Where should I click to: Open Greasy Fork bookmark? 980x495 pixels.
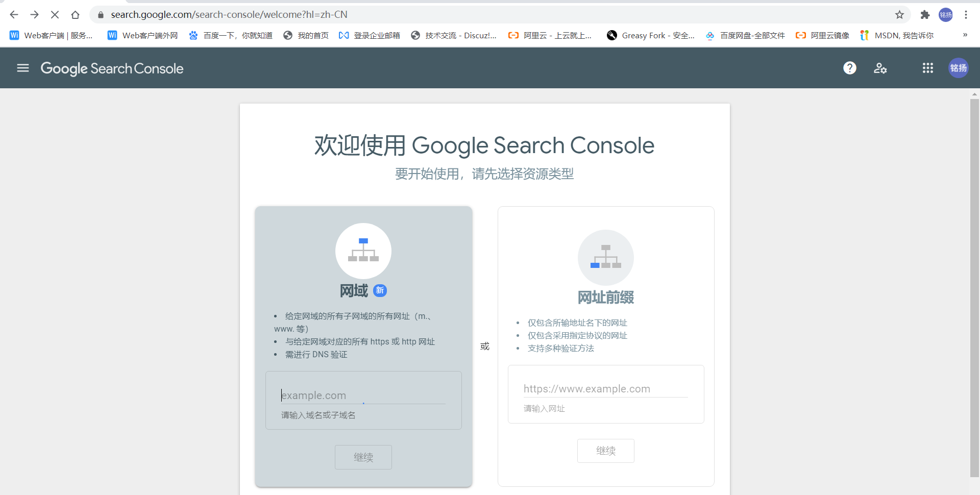click(x=651, y=35)
